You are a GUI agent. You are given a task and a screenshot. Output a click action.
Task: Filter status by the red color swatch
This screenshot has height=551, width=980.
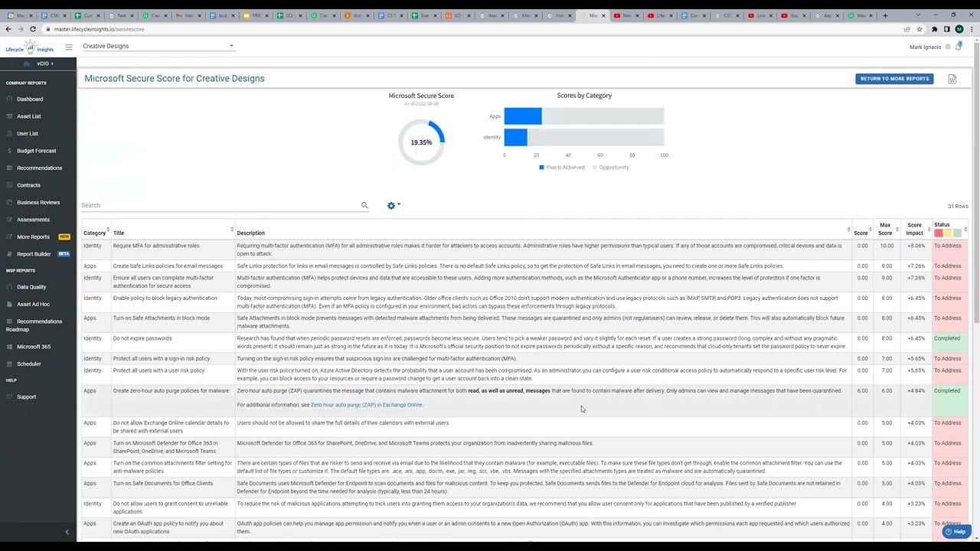coord(939,233)
